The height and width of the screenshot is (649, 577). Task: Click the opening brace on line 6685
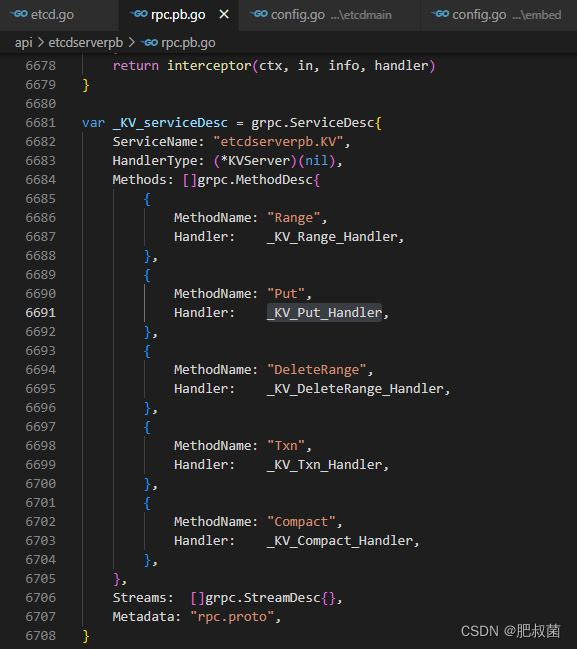[x=147, y=199]
